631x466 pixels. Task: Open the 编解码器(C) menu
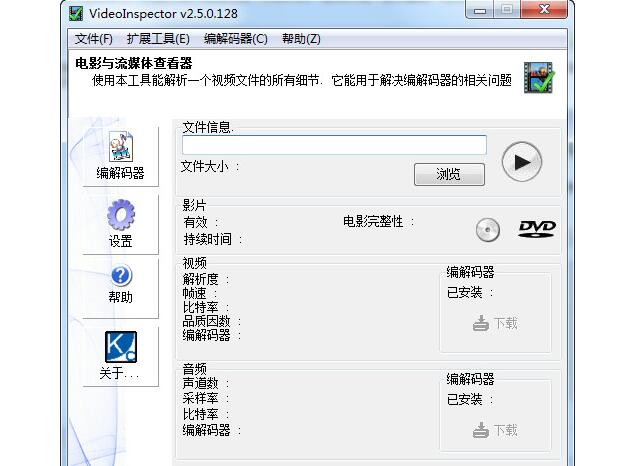tap(235, 39)
